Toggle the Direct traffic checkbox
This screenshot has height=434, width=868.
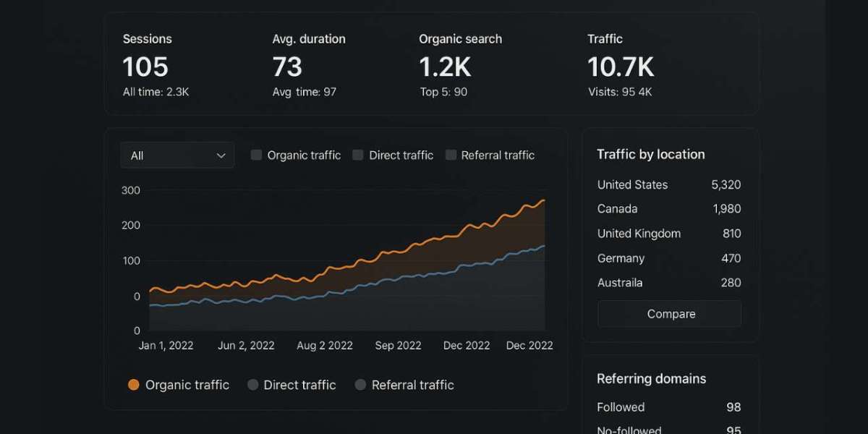[x=357, y=155]
